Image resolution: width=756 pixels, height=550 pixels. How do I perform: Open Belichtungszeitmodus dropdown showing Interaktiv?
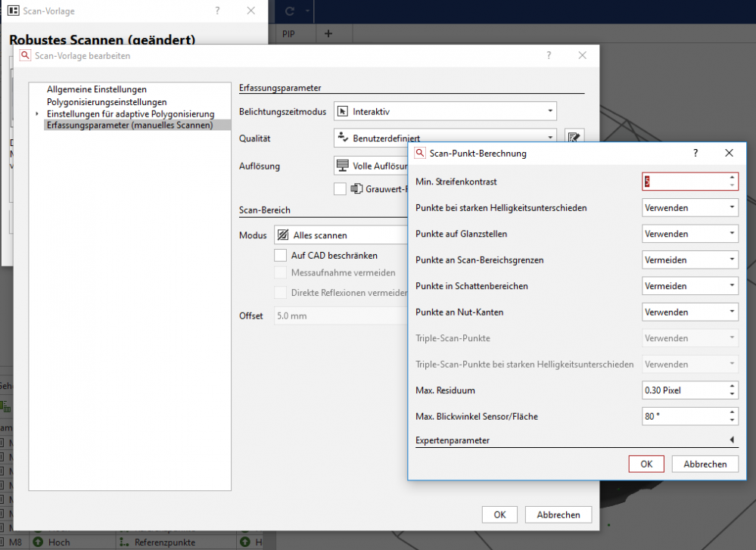click(445, 111)
